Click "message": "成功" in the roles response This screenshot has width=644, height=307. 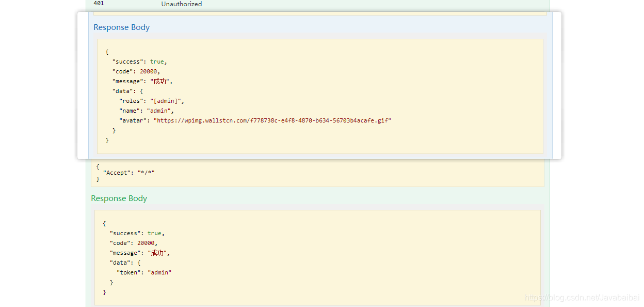coord(143,81)
